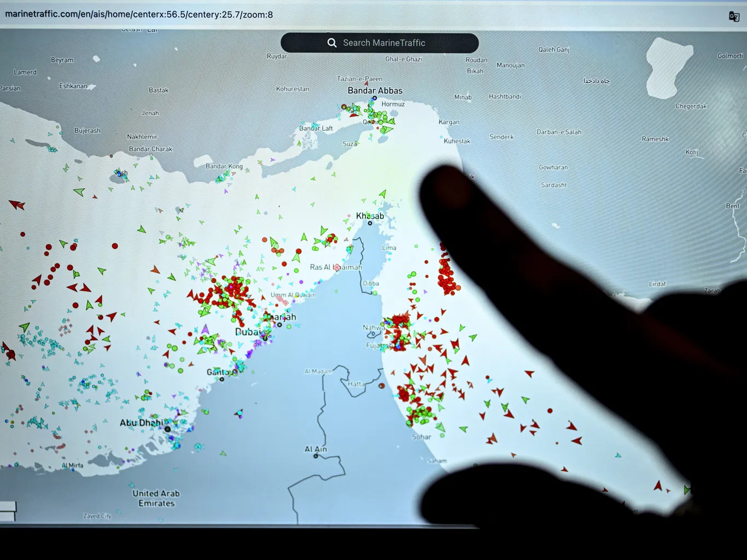Screen dimensions: 747x560
Task: Select the Bandar Kong label on the coast
Action: tap(224, 166)
